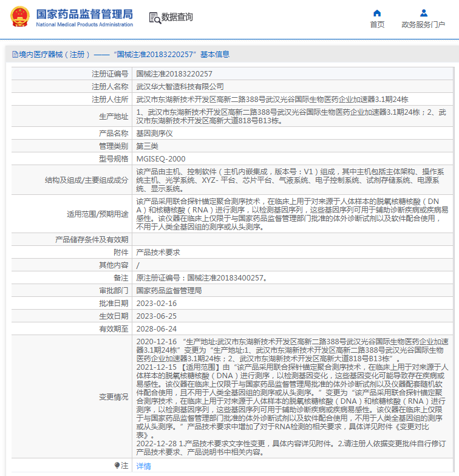This screenshot has height=476, width=459.
Task: Click the 2022-12-28 change record entry
Action: click(291, 448)
